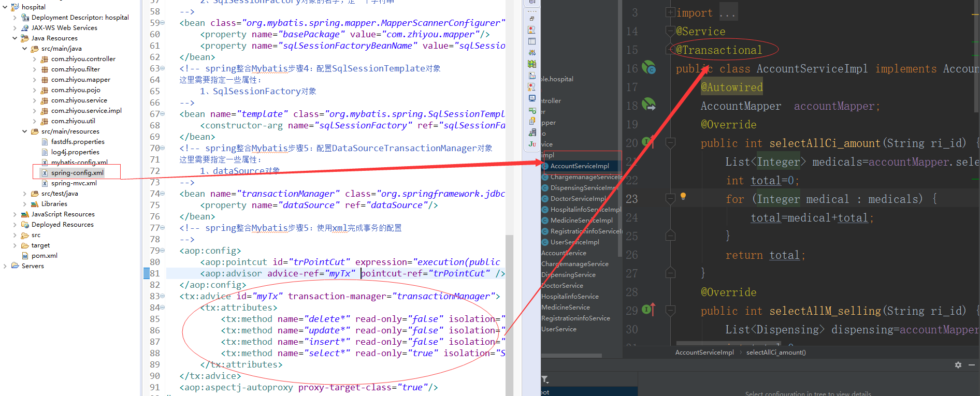Fold the for loop on line 23
The image size is (980, 396).
click(x=670, y=198)
